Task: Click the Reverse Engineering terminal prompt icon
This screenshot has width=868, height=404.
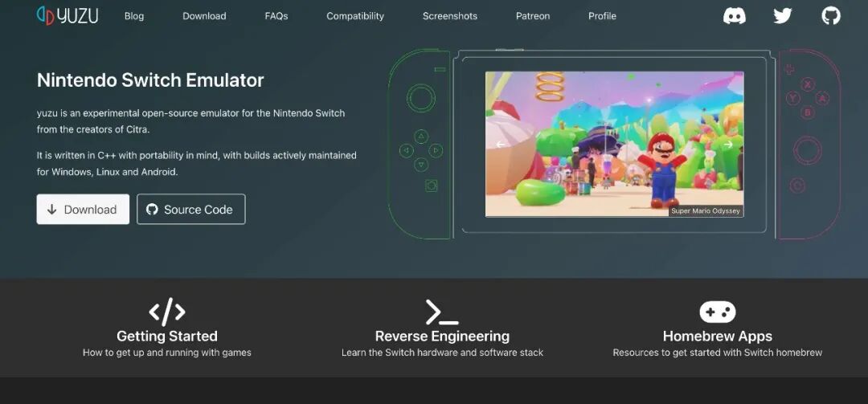Action: (442, 312)
